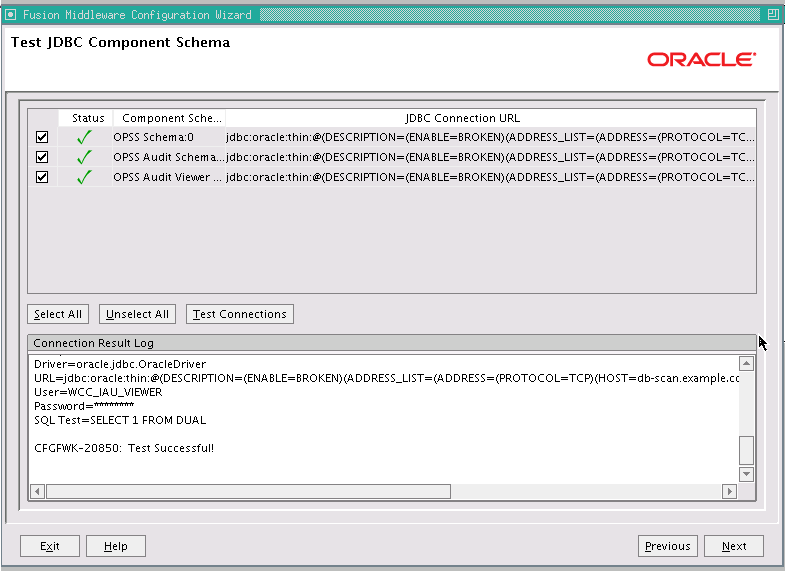Click the maximize icon at title bar right
Image resolution: width=787 pixels, height=572 pixels.
773,15
